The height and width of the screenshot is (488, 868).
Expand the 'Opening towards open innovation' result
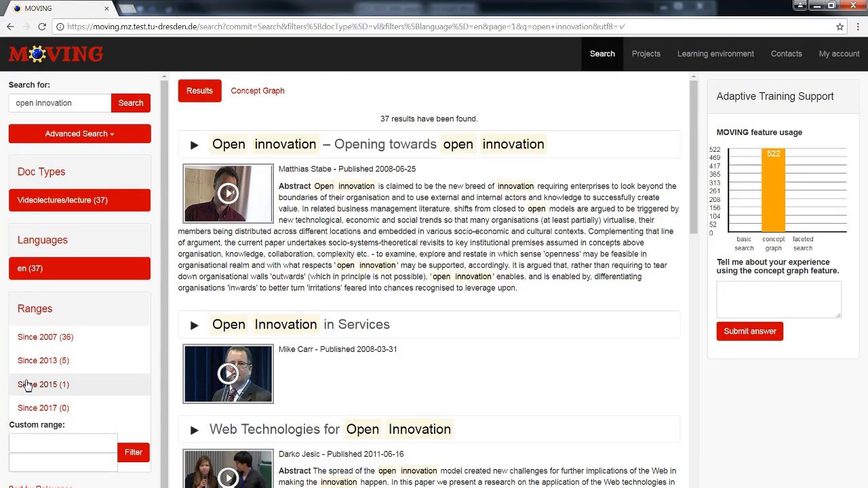pyautogui.click(x=194, y=144)
